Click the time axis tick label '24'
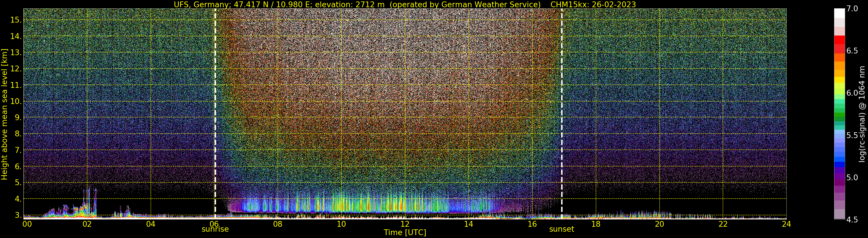 click(786, 224)
